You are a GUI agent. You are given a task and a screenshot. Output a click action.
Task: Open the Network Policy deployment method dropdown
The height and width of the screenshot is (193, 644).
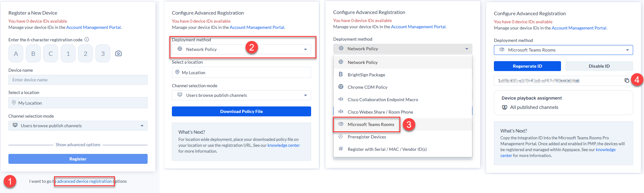tap(241, 49)
